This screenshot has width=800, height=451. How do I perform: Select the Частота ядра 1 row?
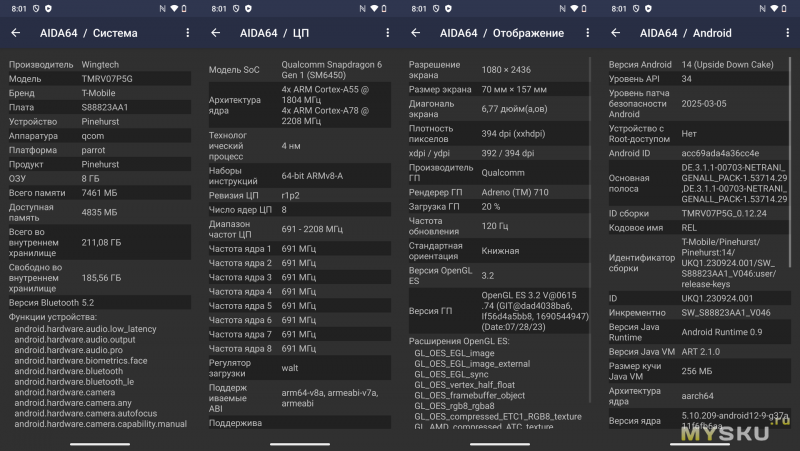tap(299, 249)
